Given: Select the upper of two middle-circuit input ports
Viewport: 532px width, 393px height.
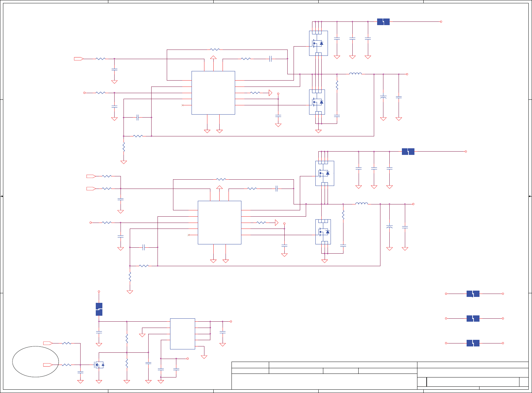Looking at the screenshot, I should tap(91, 176).
